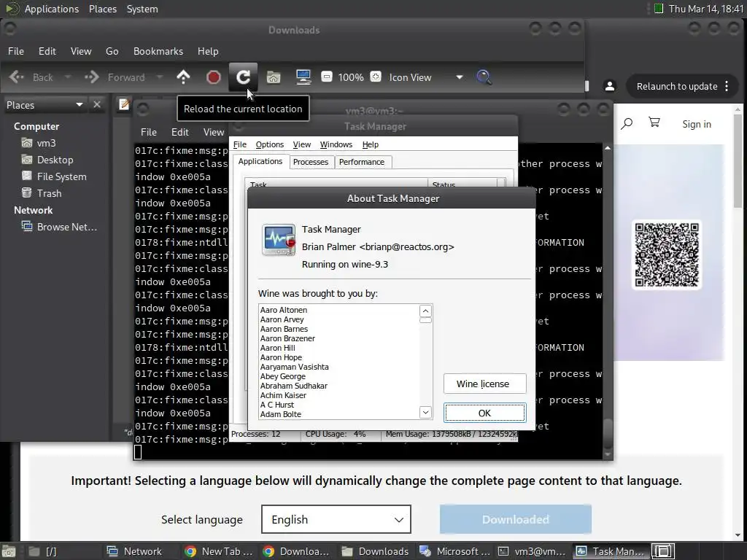
Task: Zoom out with the minus icon
Action: tap(327, 77)
